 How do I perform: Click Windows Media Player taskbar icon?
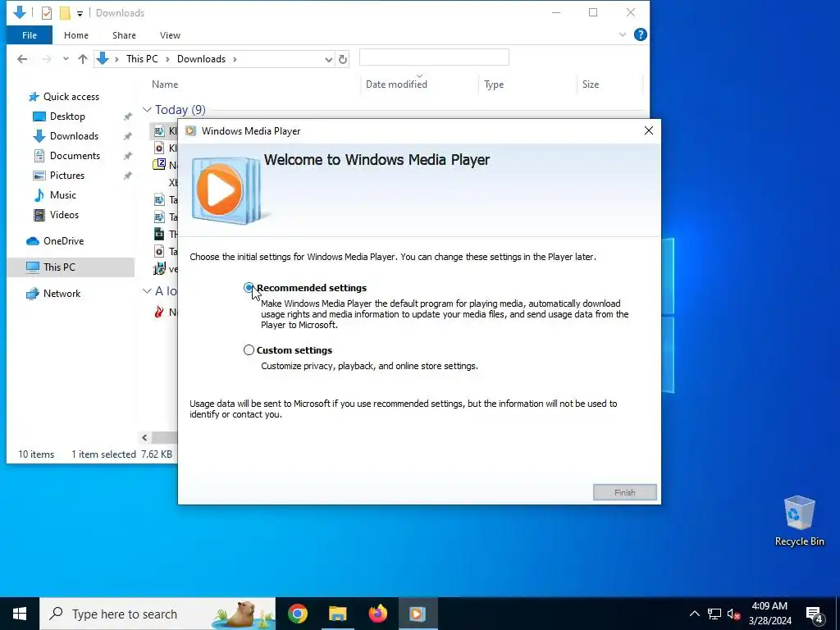(418, 614)
